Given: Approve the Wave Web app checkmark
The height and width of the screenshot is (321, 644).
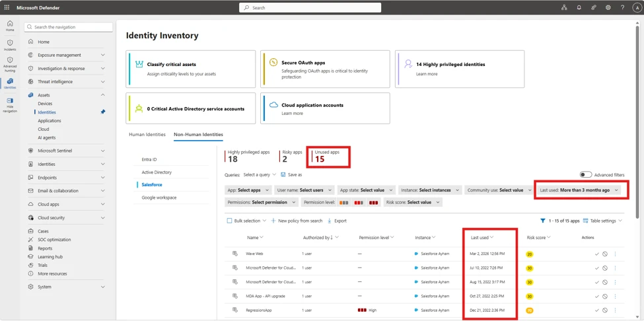Looking at the screenshot, I should coord(596,254).
